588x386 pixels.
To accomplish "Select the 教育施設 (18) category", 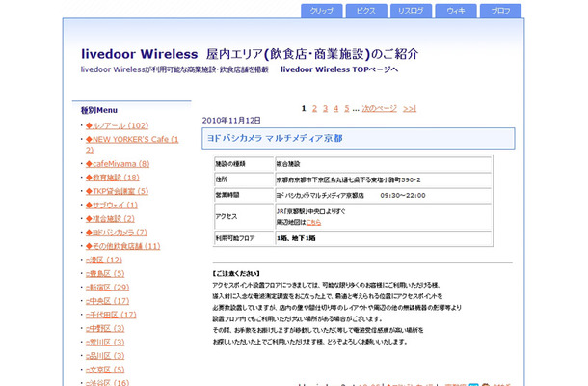I will 113,178.
